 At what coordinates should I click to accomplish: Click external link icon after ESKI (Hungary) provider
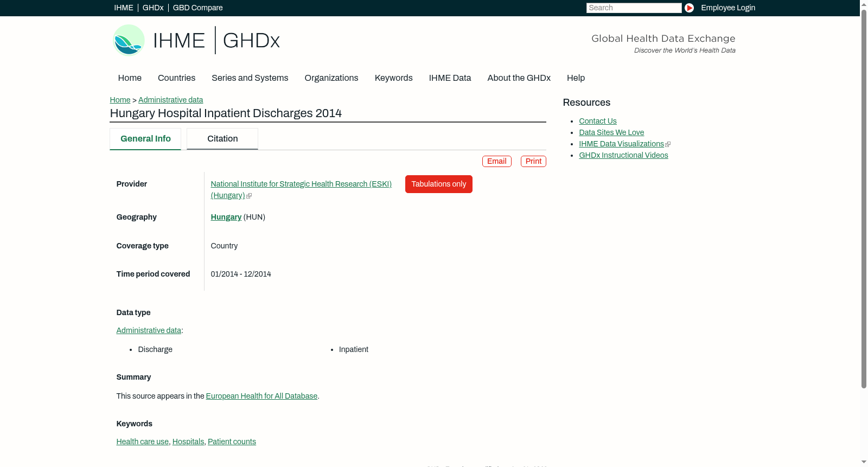point(249,196)
